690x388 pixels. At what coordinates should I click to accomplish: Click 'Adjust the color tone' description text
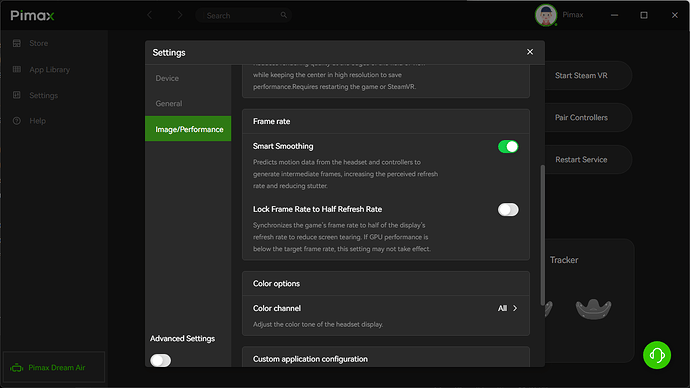[x=318, y=324]
